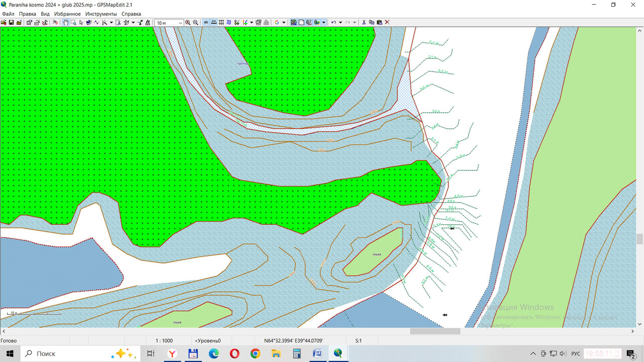Click the РУС language indicator in tray

(x=576, y=353)
